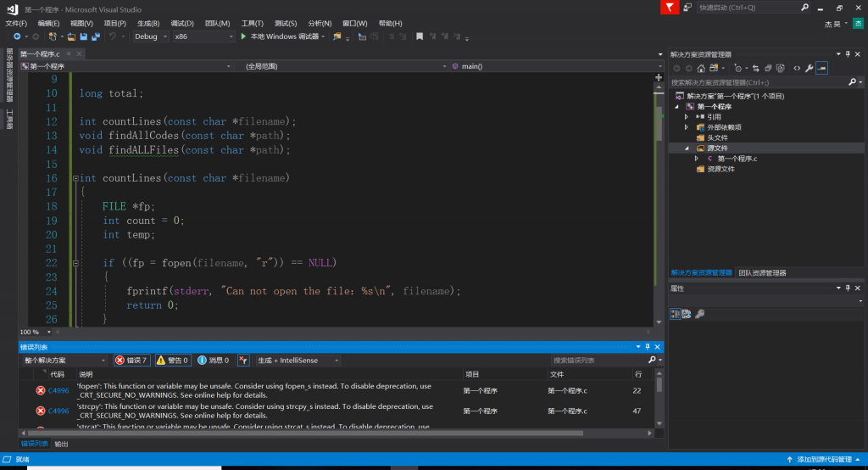Screen dimensions: 868x470
Task: Click the Find in Files toolbar icon
Action: pos(337,36)
